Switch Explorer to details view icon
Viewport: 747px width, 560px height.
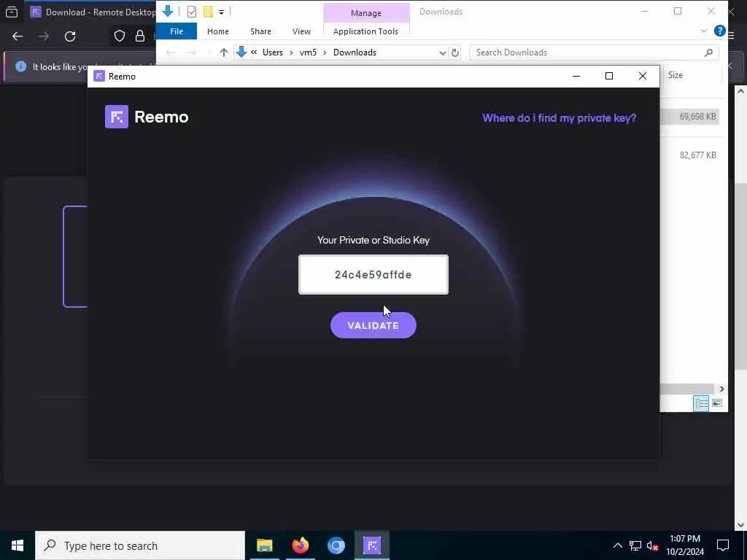coord(701,403)
